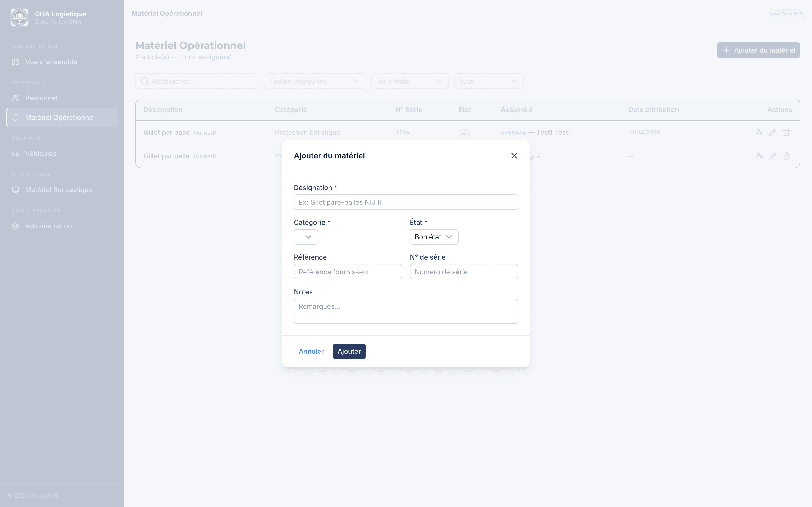Select the Vue d'ensemble icon in sidebar
Image resolution: width=812 pixels, height=507 pixels.
[x=15, y=62]
